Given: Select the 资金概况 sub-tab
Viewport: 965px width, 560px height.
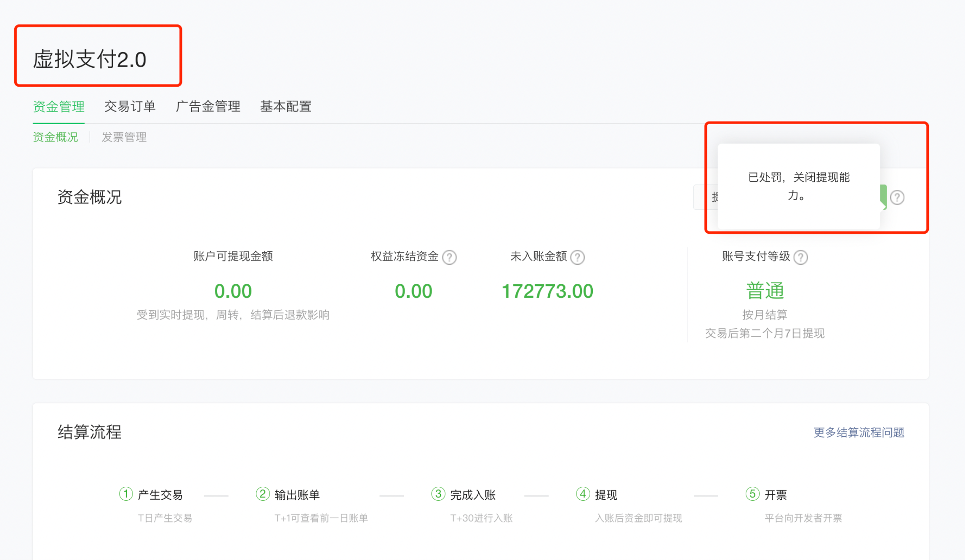Looking at the screenshot, I should tap(56, 137).
